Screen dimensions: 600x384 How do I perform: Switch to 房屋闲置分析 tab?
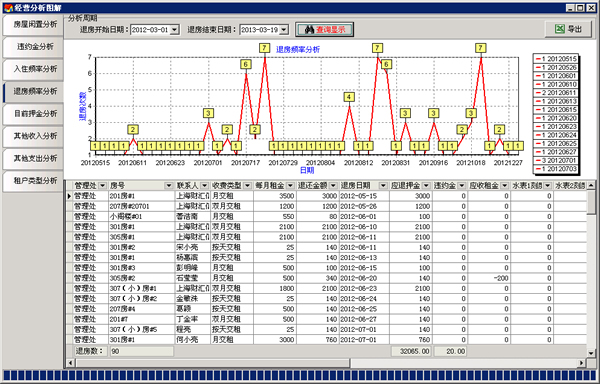(x=33, y=24)
